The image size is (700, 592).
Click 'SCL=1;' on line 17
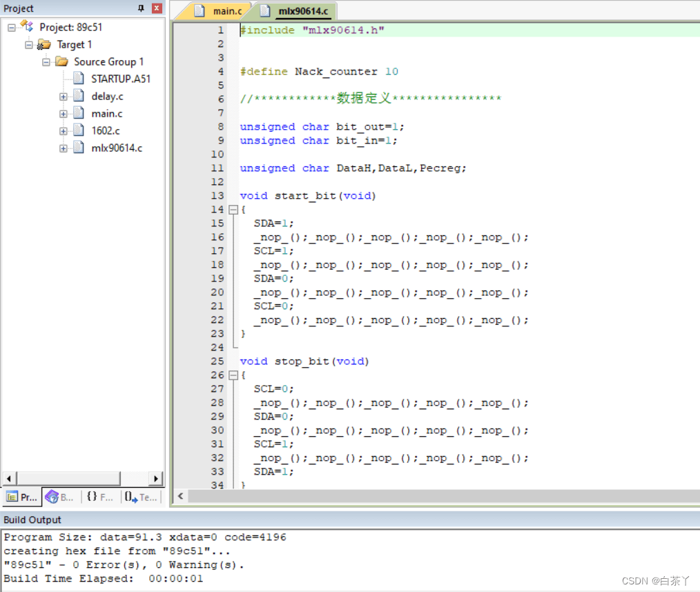click(273, 251)
